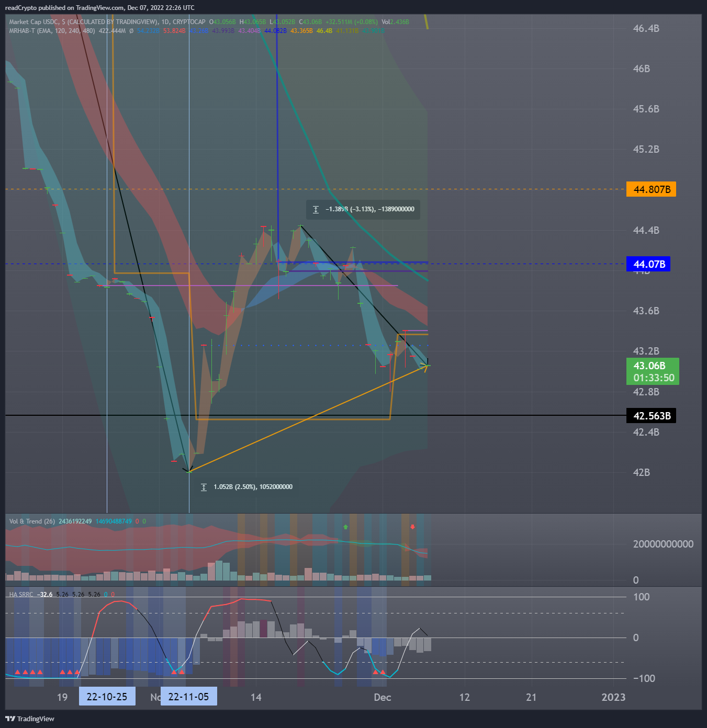Click the yellow 46.4B legend value
Screen dimensions: 707x728
tap(324, 31)
